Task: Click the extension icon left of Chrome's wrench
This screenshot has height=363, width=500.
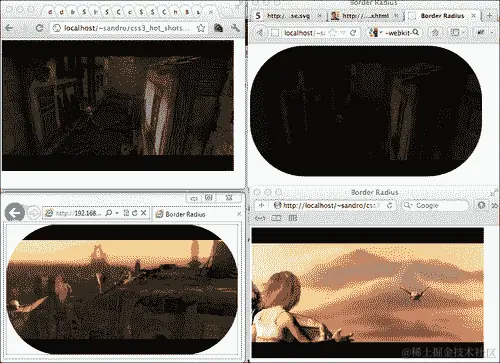Action: click(218, 28)
